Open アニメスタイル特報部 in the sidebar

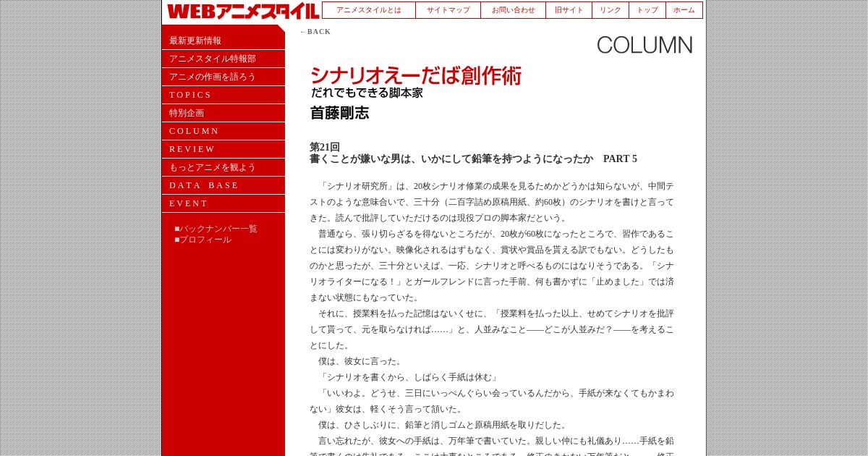click(x=224, y=59)
